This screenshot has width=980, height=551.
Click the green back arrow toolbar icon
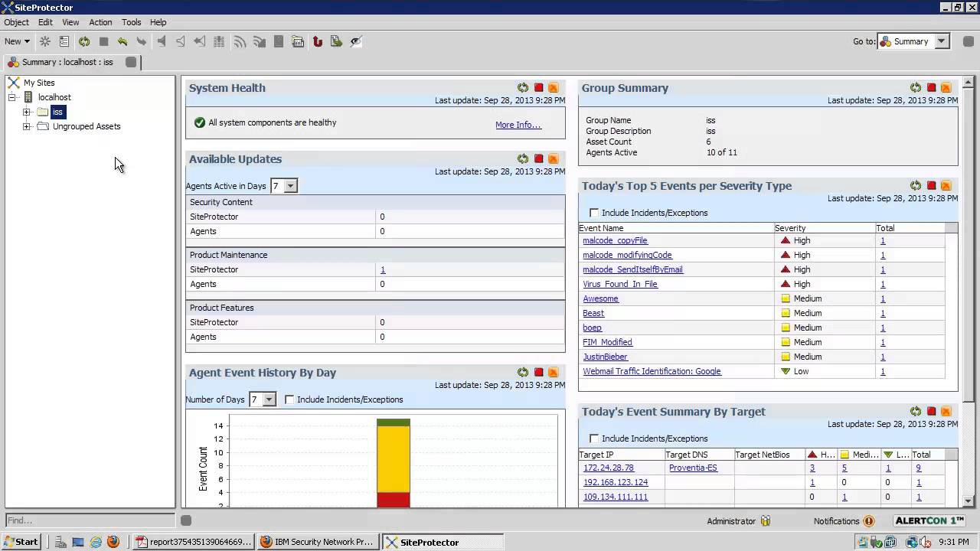(x=122, y=41)
